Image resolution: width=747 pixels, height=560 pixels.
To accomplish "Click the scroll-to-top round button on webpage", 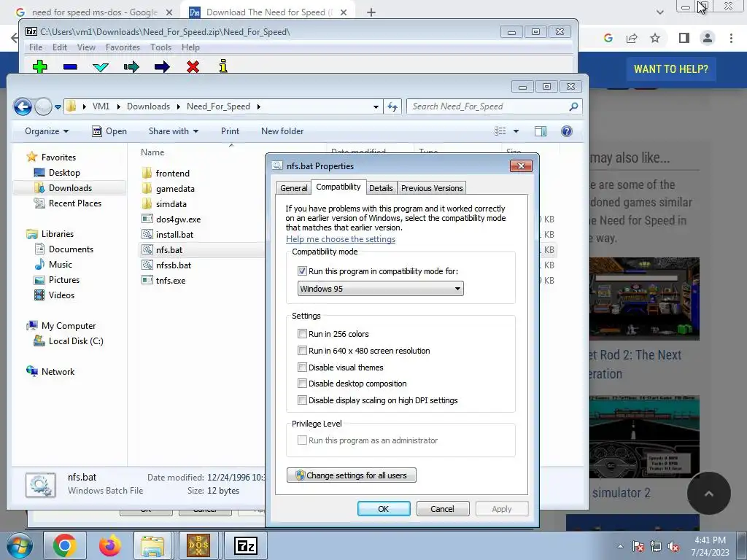I will pyautogui.click(x=708, y=494).
